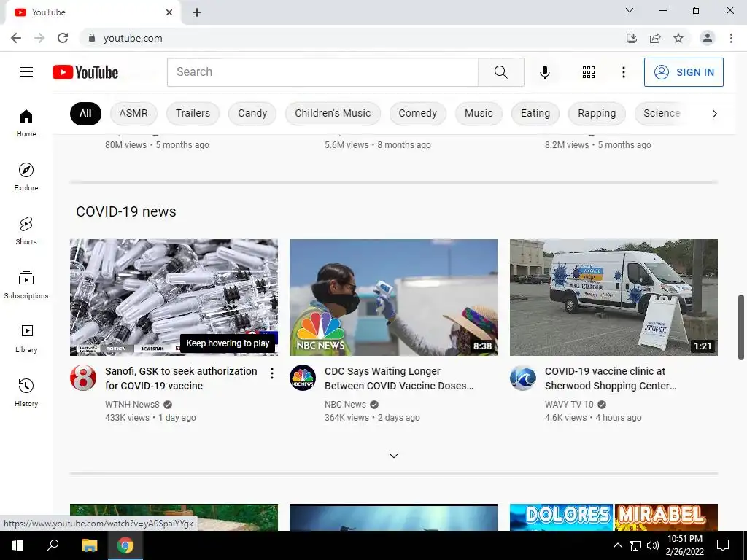Select the Candy filter chip
The width and height of the screenshot is (747, 560).
coord(252,113)
